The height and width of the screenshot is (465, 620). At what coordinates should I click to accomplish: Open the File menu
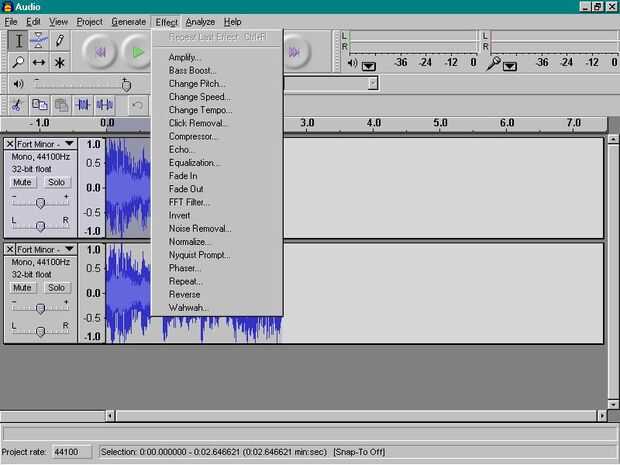point(11,22)
